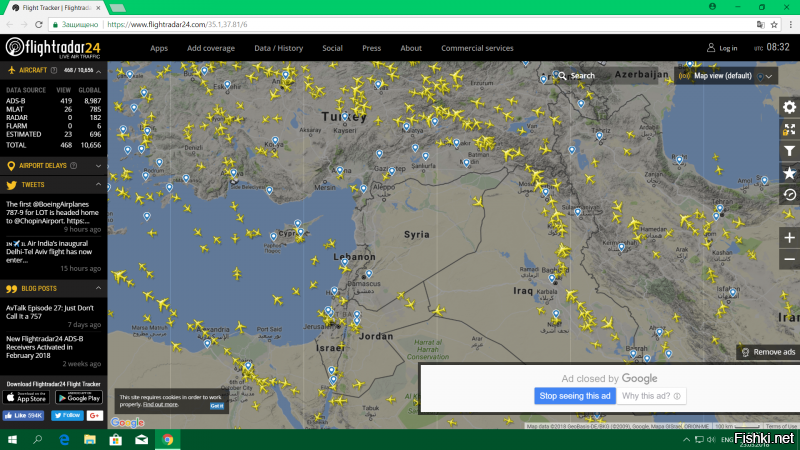Collapse the Blog Posts panel
The image size is (800, 450).
coord(98,288)
